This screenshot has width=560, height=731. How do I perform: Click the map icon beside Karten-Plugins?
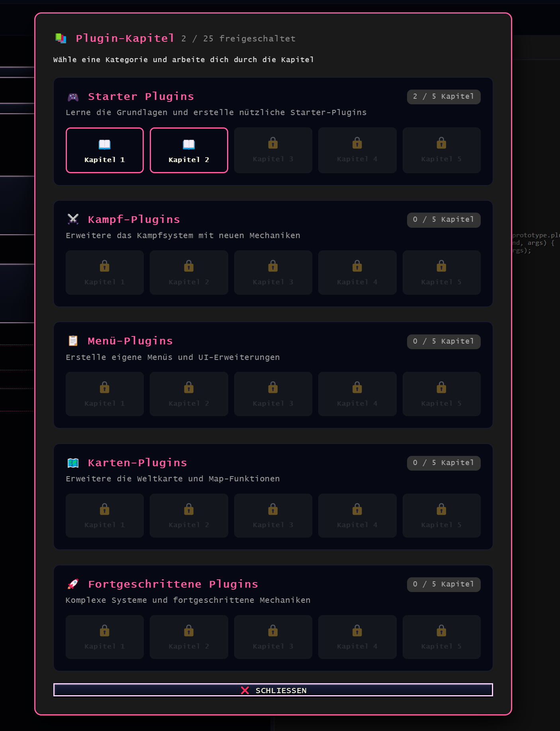[73, 463]
